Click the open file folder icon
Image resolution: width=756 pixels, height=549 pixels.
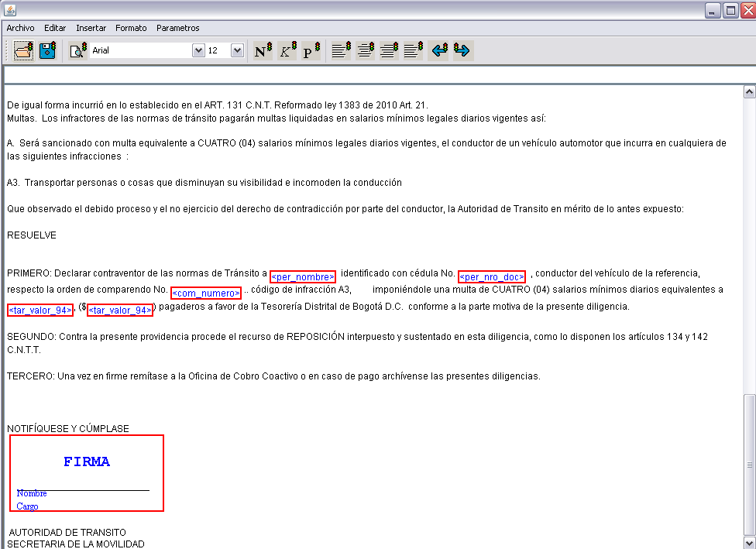23,51
